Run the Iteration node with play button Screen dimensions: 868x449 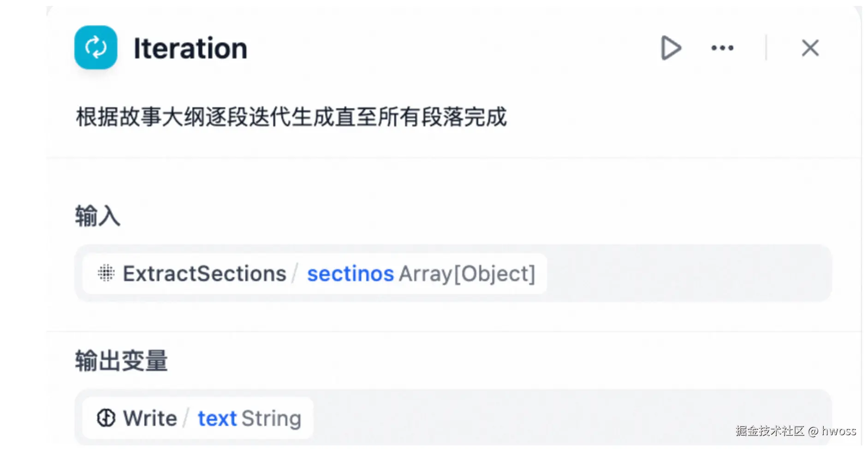671,48
